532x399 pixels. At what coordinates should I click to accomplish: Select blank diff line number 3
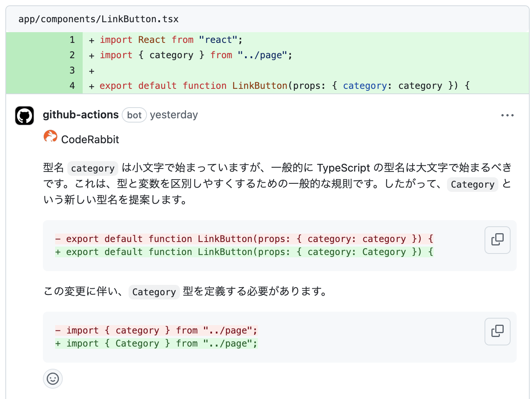click(72, 70)
